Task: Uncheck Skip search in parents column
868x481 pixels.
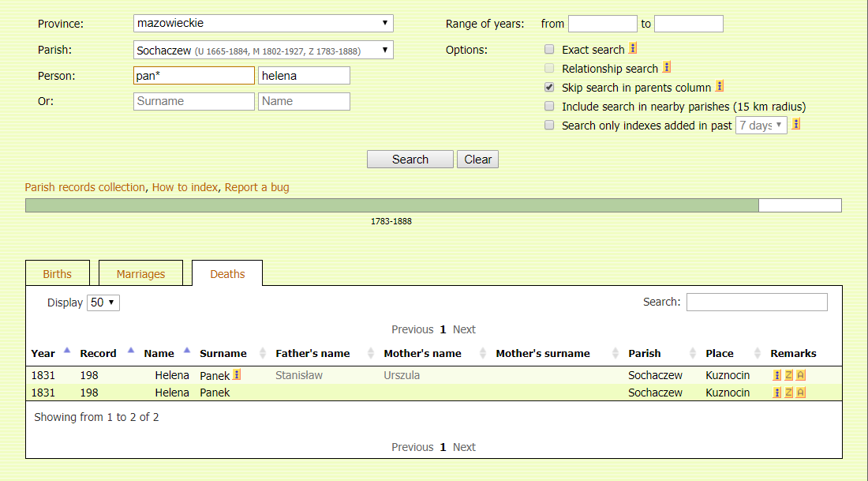Action: pyautogui.click(x=549, y=88)
